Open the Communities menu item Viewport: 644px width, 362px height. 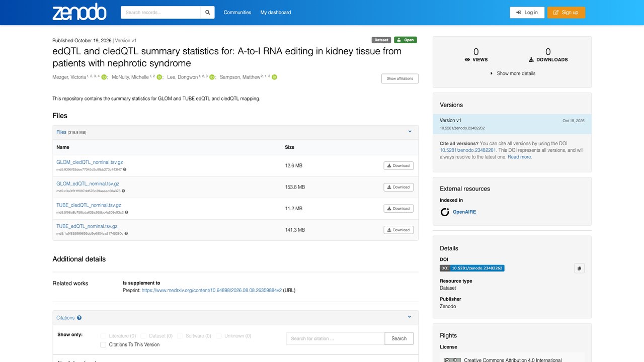(237, 13)
